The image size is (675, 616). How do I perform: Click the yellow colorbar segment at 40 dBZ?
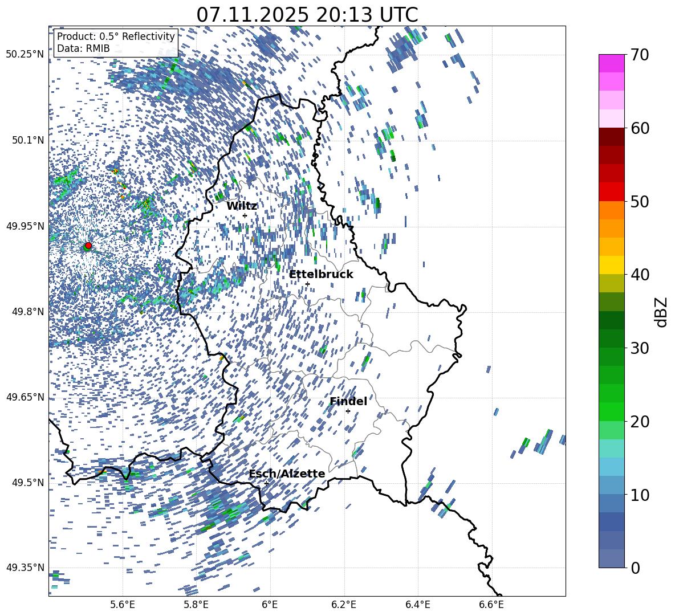[x=611, y=265]
